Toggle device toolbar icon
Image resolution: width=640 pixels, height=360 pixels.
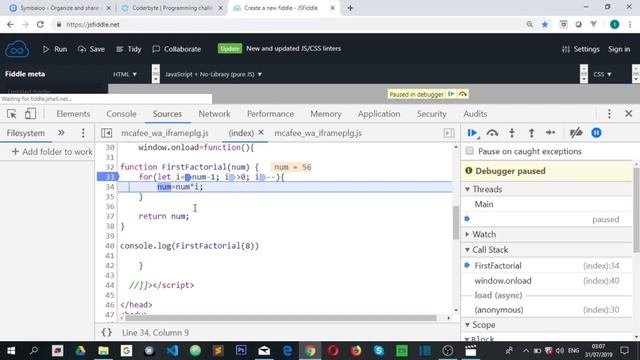[30, 114]
